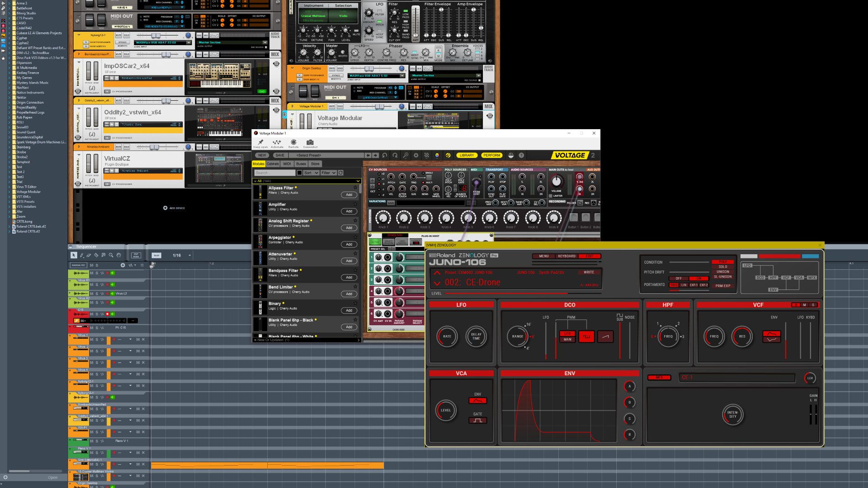868x488 pixels.
Task: Click the color wheel icon in Voltage toolbar
Action: tap(437, 155)
